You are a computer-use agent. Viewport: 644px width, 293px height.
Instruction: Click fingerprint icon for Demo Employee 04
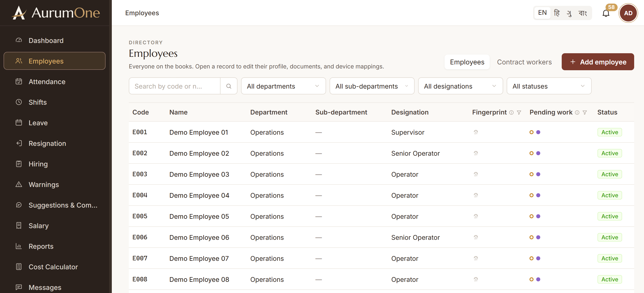[x=476, y=195]
